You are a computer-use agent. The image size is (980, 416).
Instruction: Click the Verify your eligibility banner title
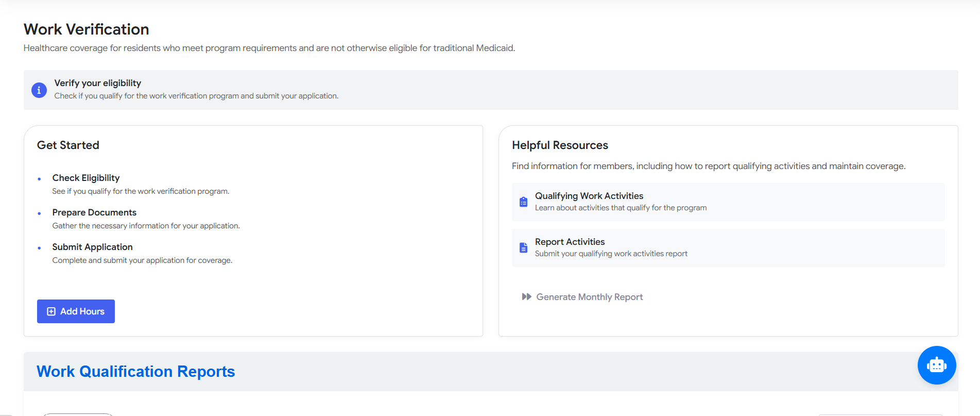(97, 83)
